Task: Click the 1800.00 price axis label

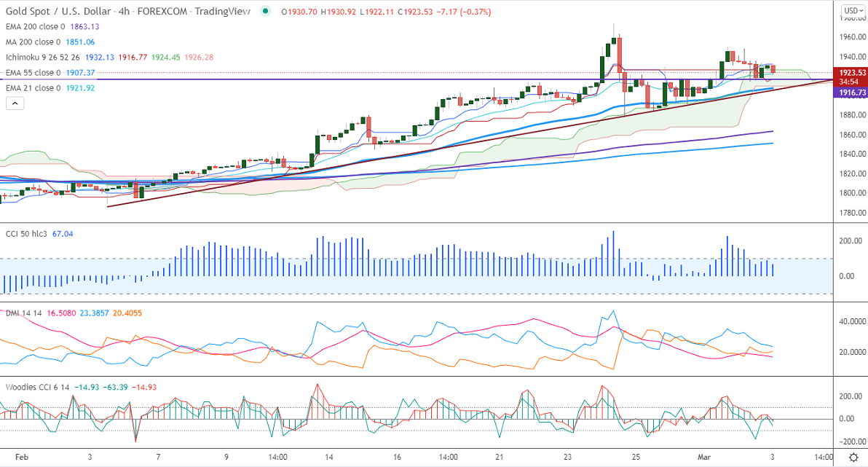Action: click(852, 193)
